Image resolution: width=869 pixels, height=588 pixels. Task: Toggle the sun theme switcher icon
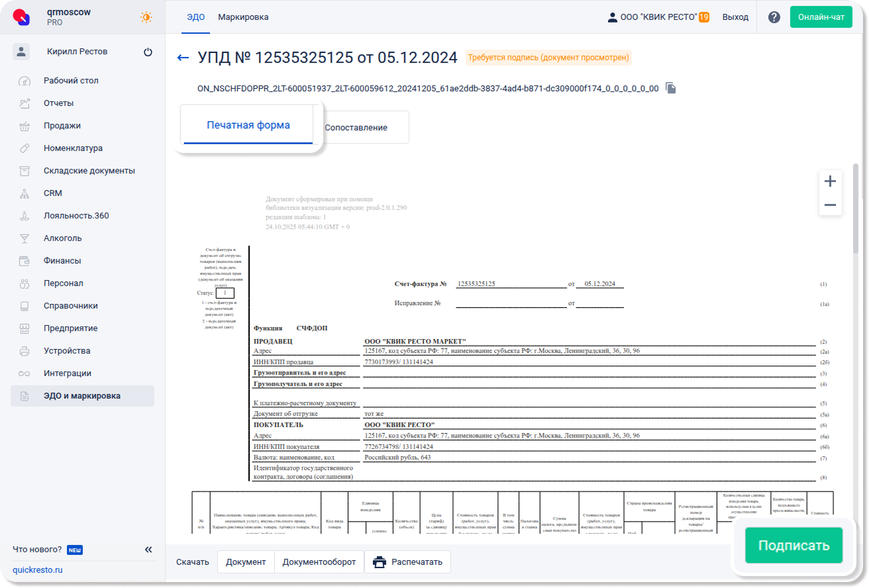pos(146,17)
